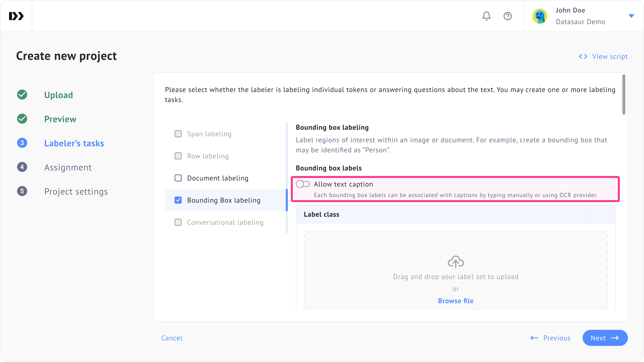The height and width of the screenshot is (362, 644).
Task: Open the notifications bell
Action: point(486,16)
